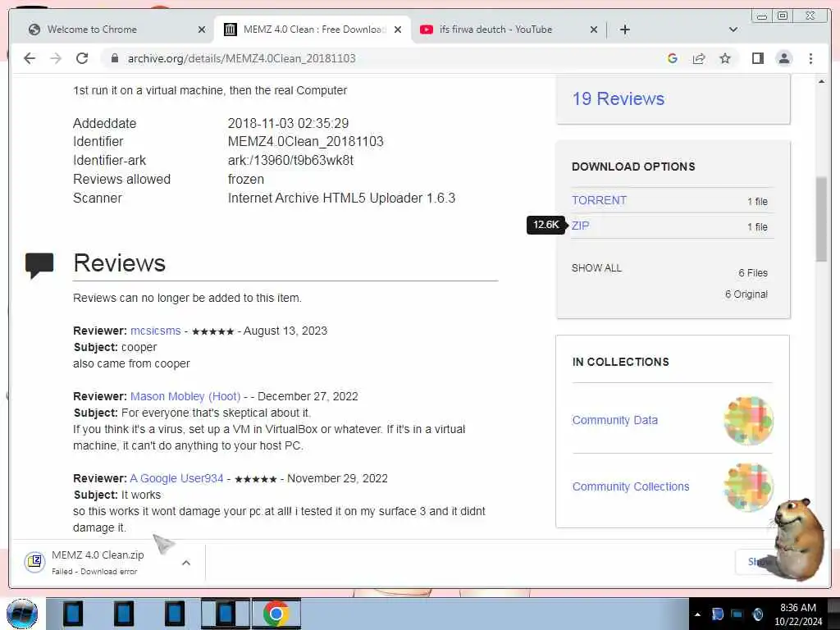Open the Chrome profile avatar
This screenshot has width=840, height=630.
tap(783, 58)
